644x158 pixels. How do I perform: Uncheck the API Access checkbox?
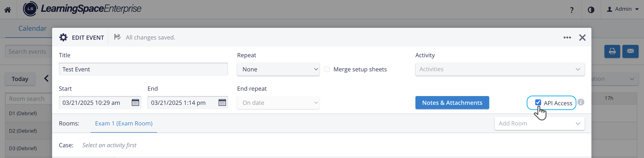click(538, 102)
